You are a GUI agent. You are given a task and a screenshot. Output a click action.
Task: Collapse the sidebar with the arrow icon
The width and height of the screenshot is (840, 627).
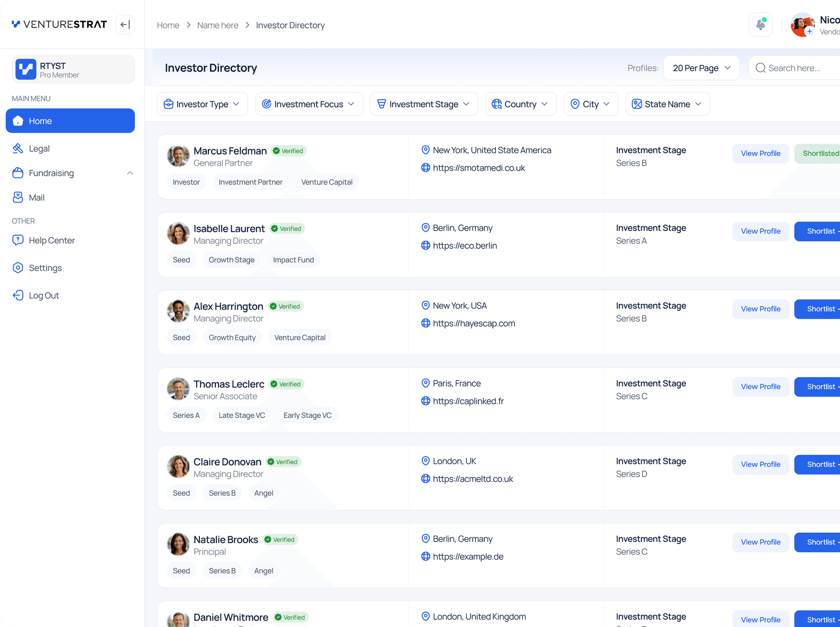125,25
